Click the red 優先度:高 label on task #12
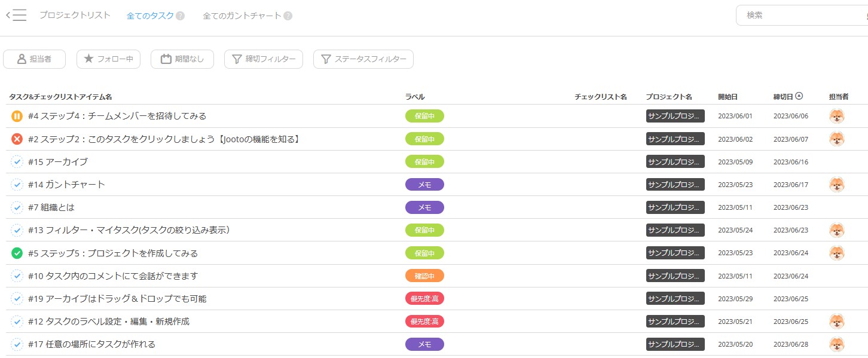868x358 pixels. point(424,322)
